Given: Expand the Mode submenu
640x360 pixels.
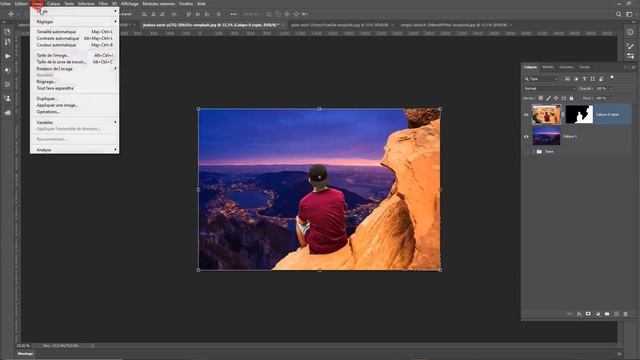Looking at the screenshot, I should coord(74,11).
